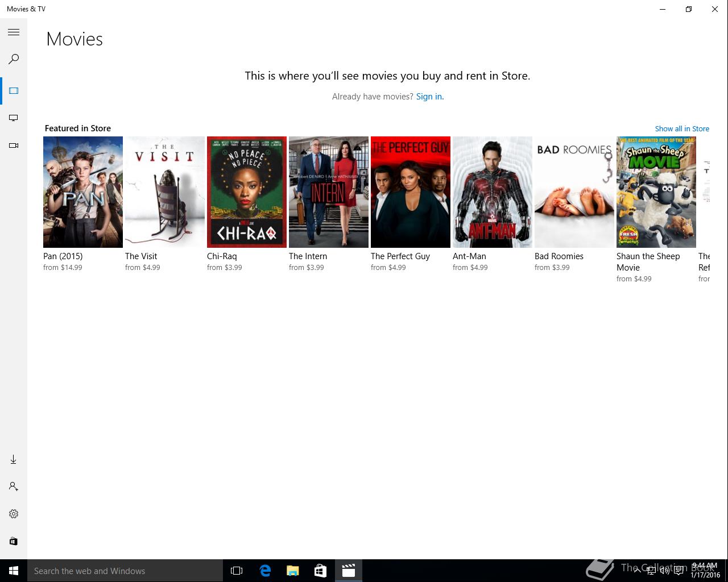Open the Ant-Man poster
Image resolution: width=728 pixels, height=582 pixels.
click(x=493, y=192)
